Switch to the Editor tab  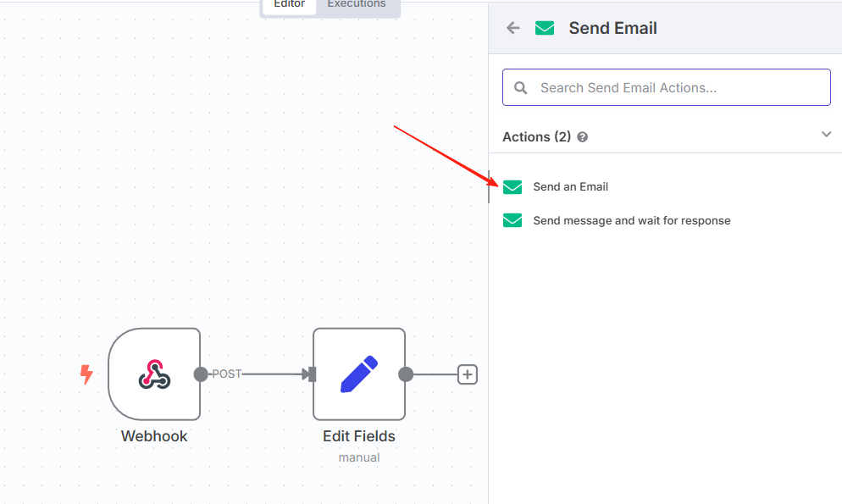tap(289, 4)
